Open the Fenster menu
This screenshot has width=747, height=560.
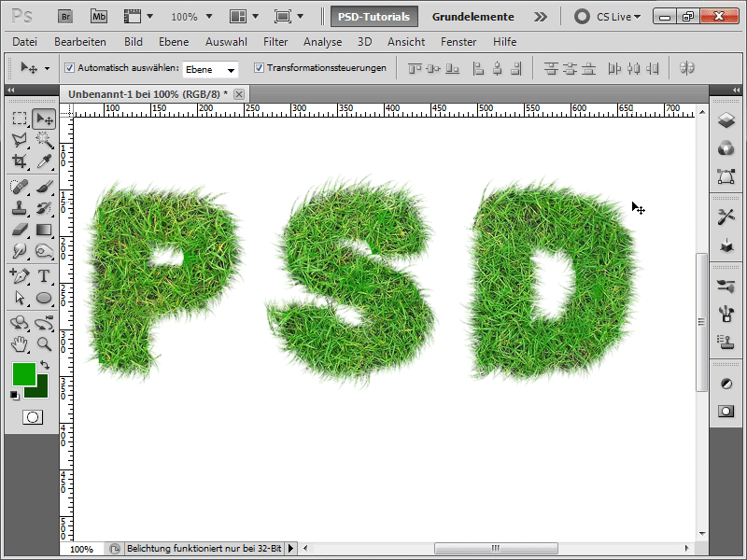458,42
